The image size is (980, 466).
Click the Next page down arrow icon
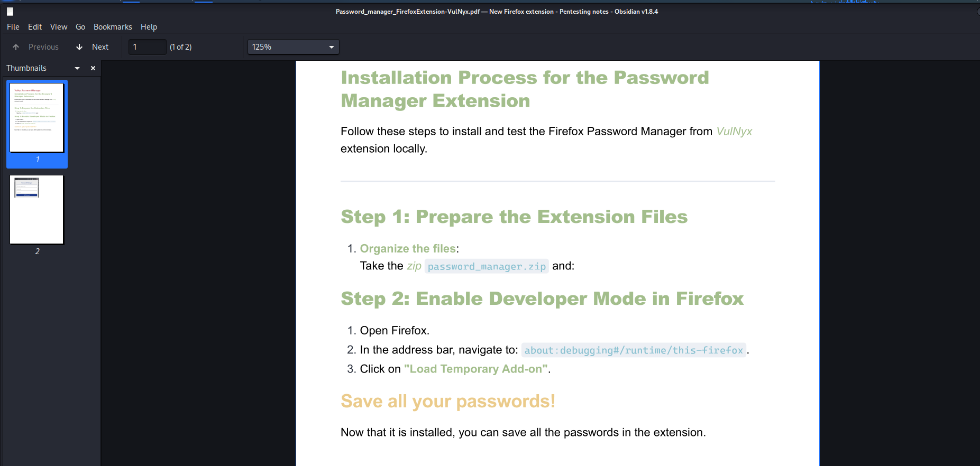coord(79,47)
